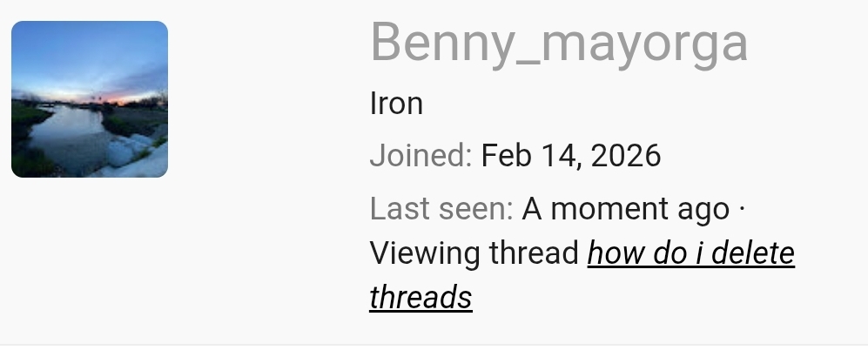This screenshot has width=868, height=357.
Task: Click the word 'threads' in underlined link
Action: pos(421,297)
